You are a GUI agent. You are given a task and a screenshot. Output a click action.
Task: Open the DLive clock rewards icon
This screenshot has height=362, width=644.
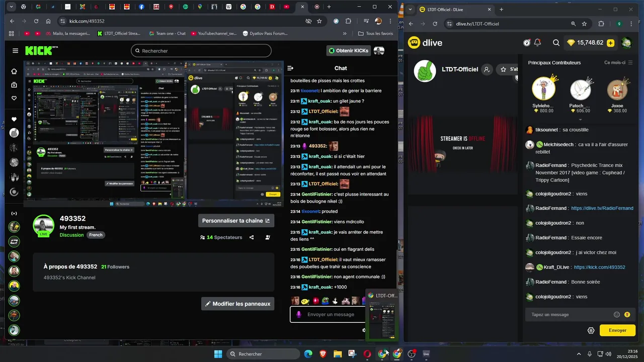(x=527, y=43)
